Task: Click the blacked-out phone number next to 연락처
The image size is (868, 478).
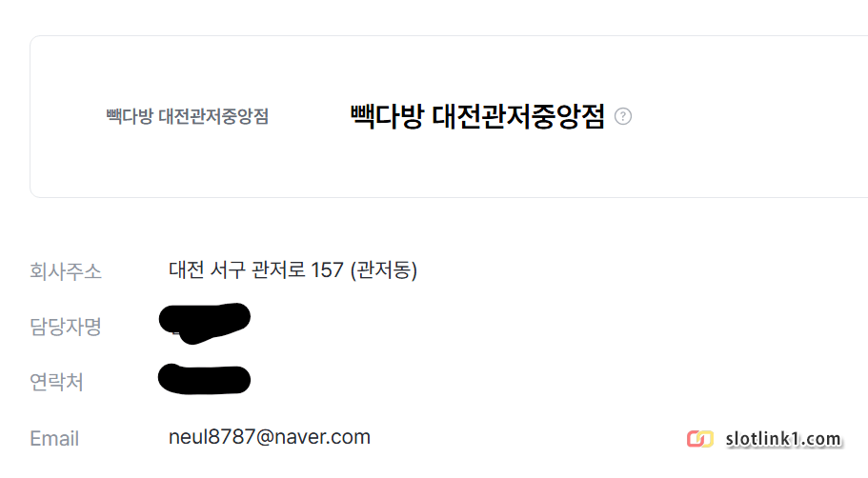Action: coord(204,379)
